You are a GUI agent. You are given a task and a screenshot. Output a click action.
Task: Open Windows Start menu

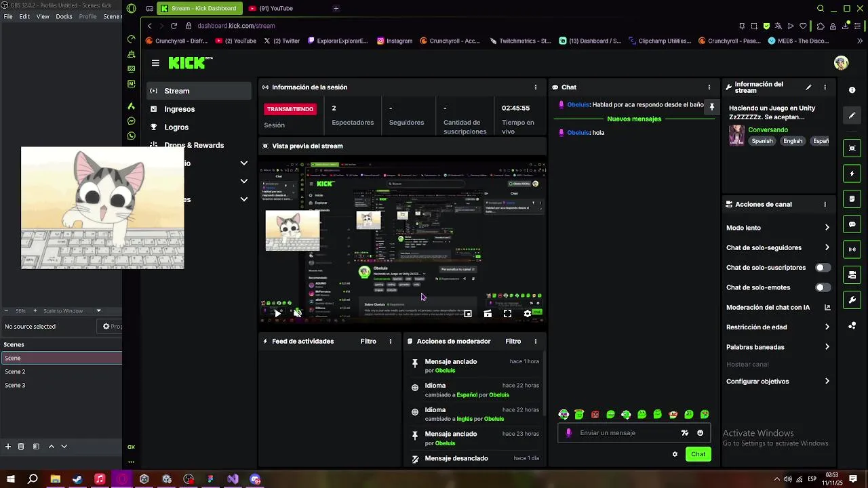(x=11, y=479)
